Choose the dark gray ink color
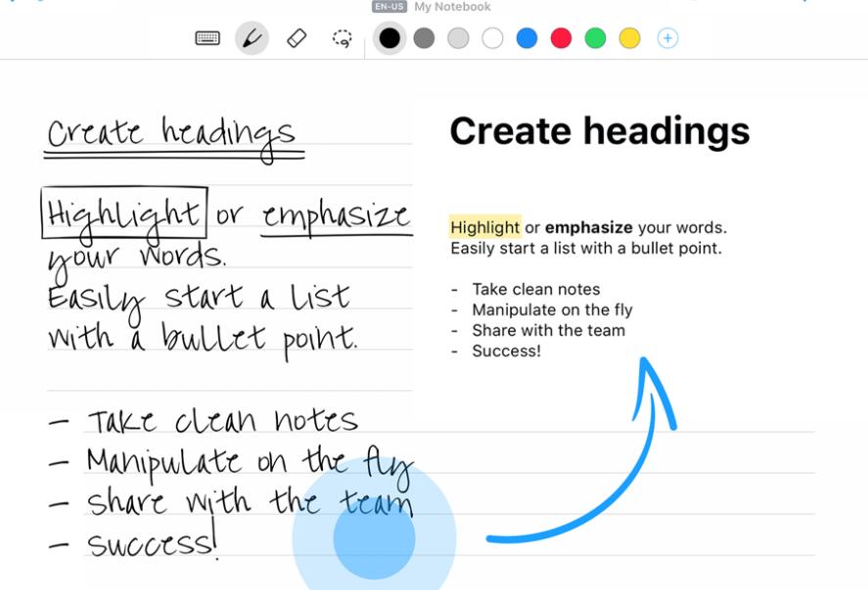The image size is (868, 590). click(424, 38)
